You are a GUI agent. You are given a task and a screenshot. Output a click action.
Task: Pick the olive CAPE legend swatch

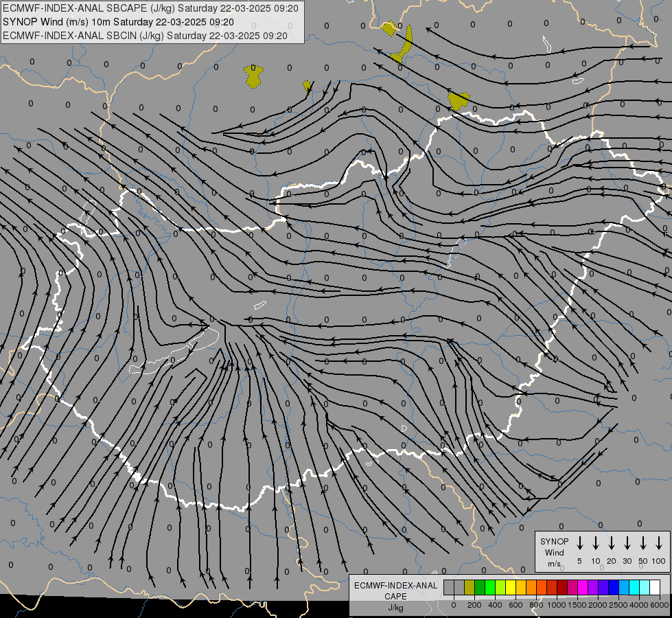click(470, 587)
